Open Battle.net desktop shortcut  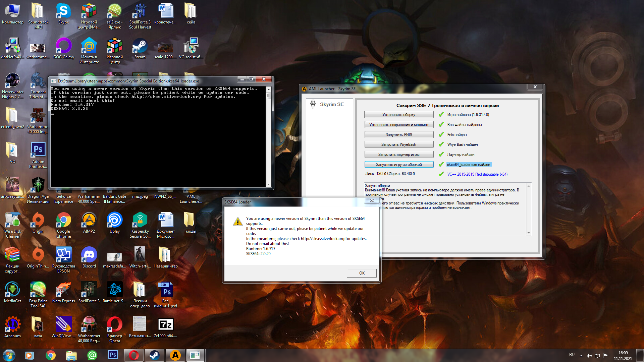tap(114, 291)
